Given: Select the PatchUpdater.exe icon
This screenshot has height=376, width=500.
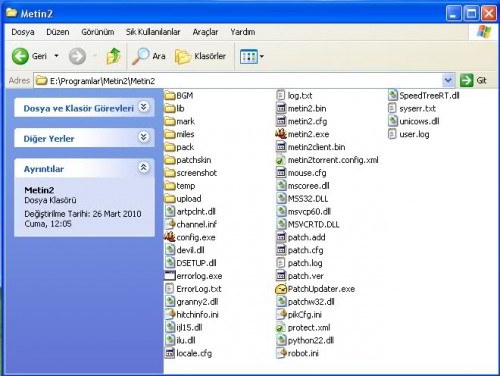Looking at the screenshot, I should coord(281,289).
